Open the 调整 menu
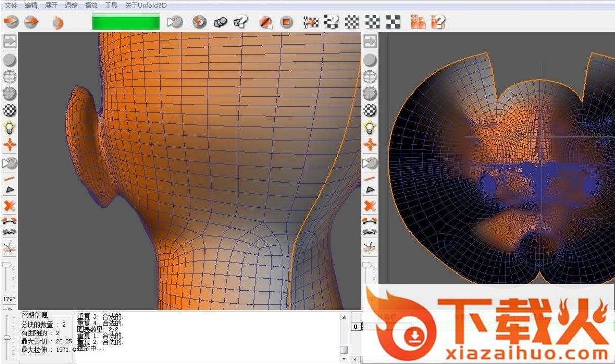 tap(71, 5)
